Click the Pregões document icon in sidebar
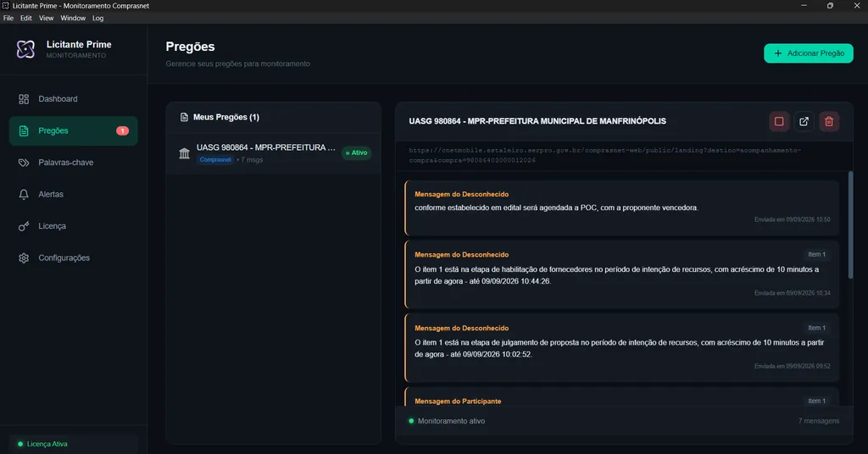Screen dimensions: 868x454 24,131
